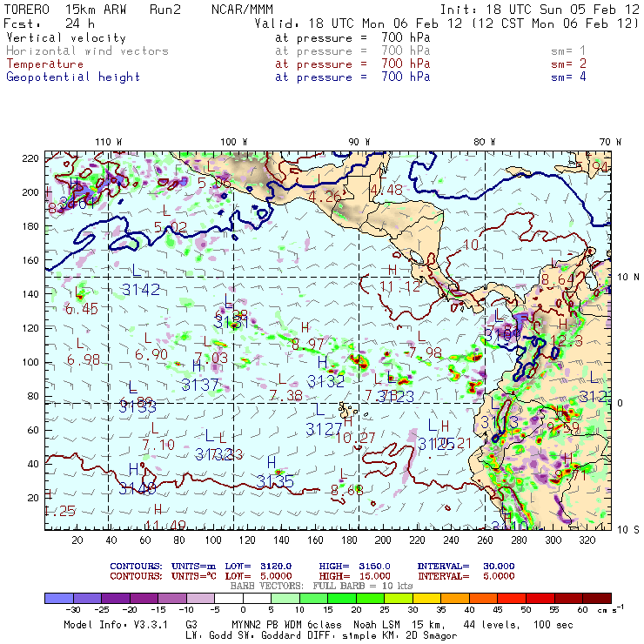This screenshot has width=644, height=644.
Task: Click the red "6.45" temperature value
Action: pos(82,308)
